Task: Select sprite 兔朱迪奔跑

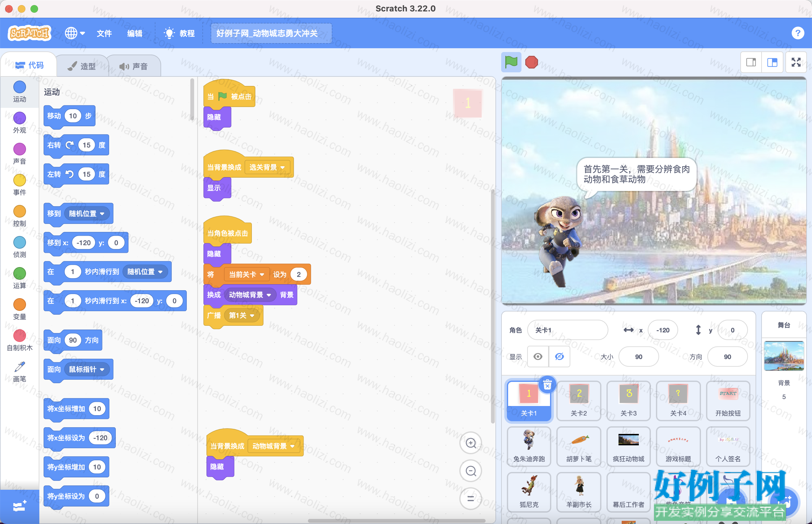Action: point(529,446)
